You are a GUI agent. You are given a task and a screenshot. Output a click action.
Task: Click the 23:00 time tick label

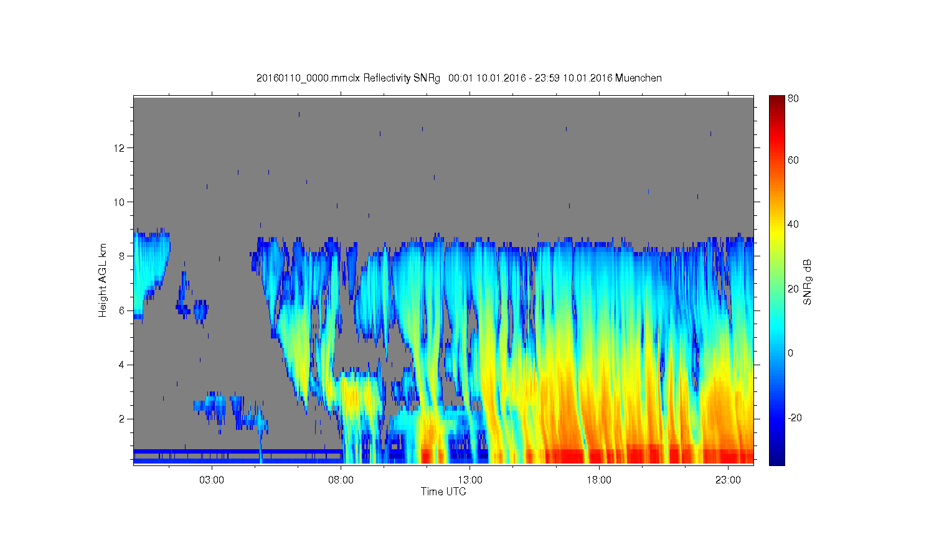(x=729, y=480)
